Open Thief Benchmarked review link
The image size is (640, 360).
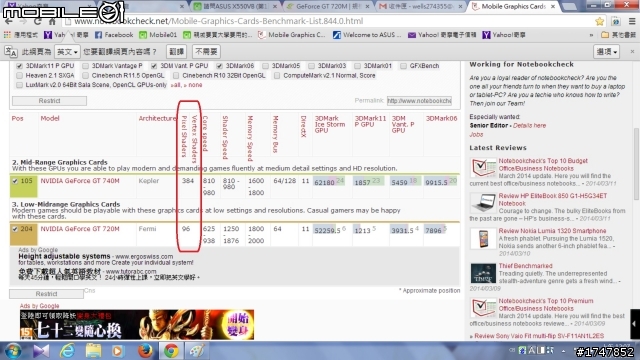(525, 266)
